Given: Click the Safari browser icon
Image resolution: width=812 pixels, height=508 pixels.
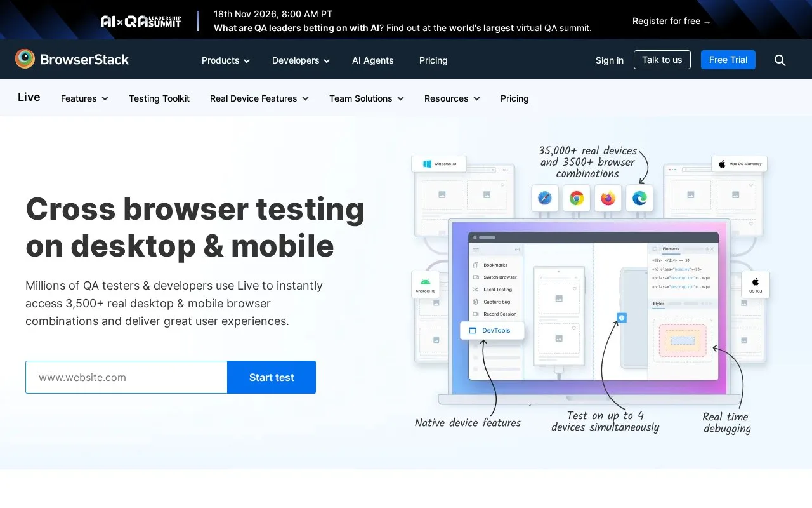Looking at the screenshot, I should click(545, 198).
